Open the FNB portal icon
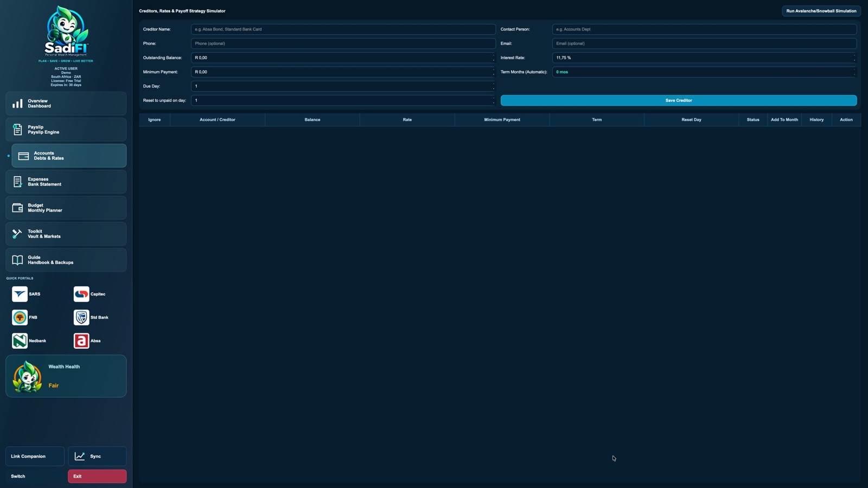The image size is (868, 488). (x=20, y=317)
